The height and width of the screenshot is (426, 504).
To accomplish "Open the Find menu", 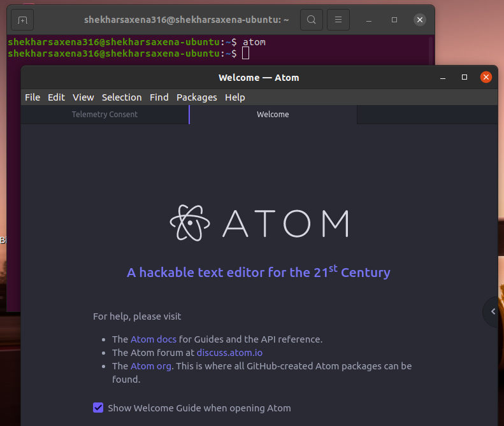I will point(159,97).
